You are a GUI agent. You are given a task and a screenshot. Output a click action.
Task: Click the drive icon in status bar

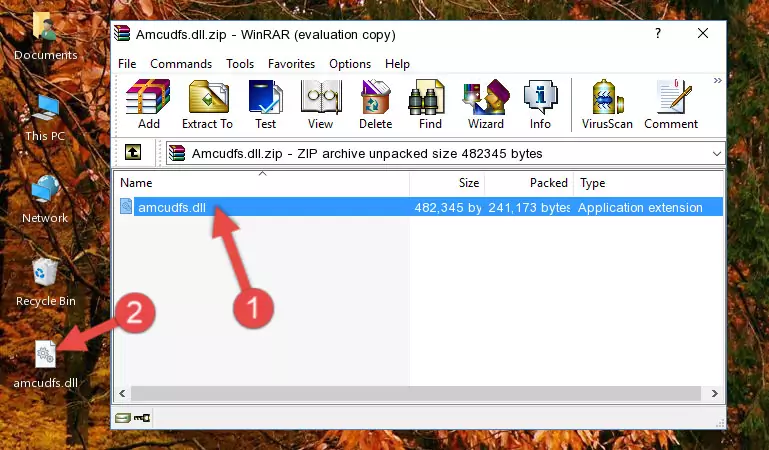pyautogui.click(x=123, y=418)
